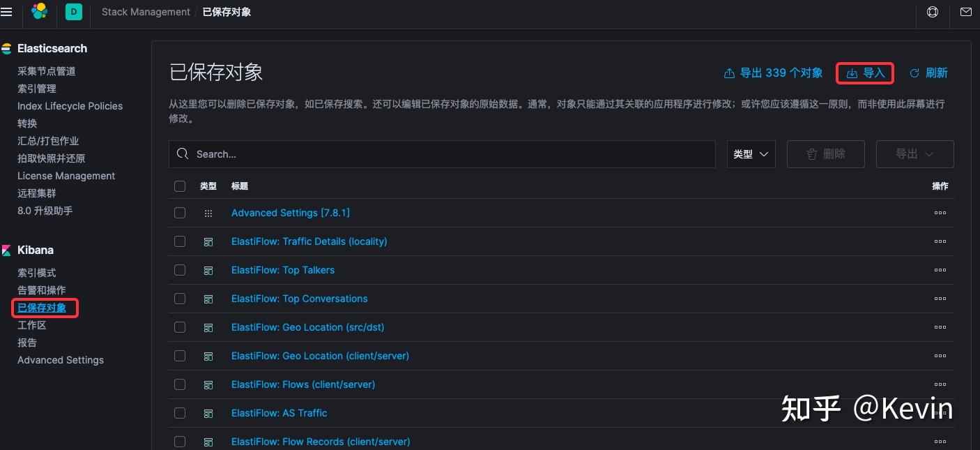980x450 pixels.
Task: Open Index Lifecycle Policies from the sidebar
Action: [70, 105]
